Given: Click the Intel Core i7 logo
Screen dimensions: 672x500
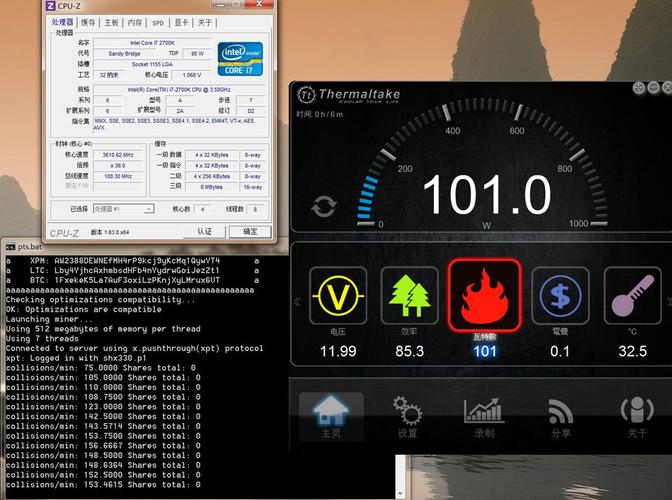Looking at the screenshot, I should (241, 58).
